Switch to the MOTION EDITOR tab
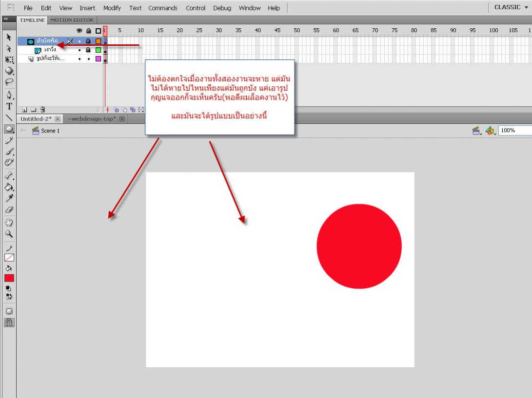 (72, 20)
